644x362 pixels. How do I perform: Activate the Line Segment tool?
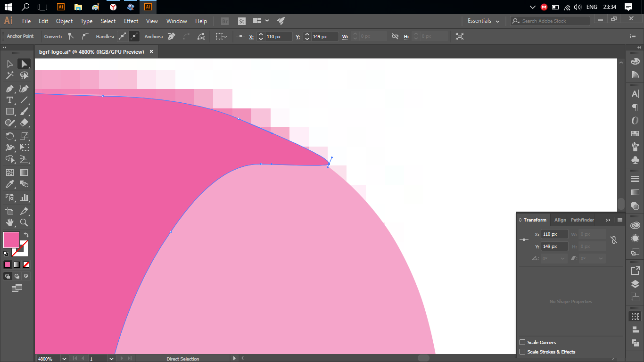[24, 100]
